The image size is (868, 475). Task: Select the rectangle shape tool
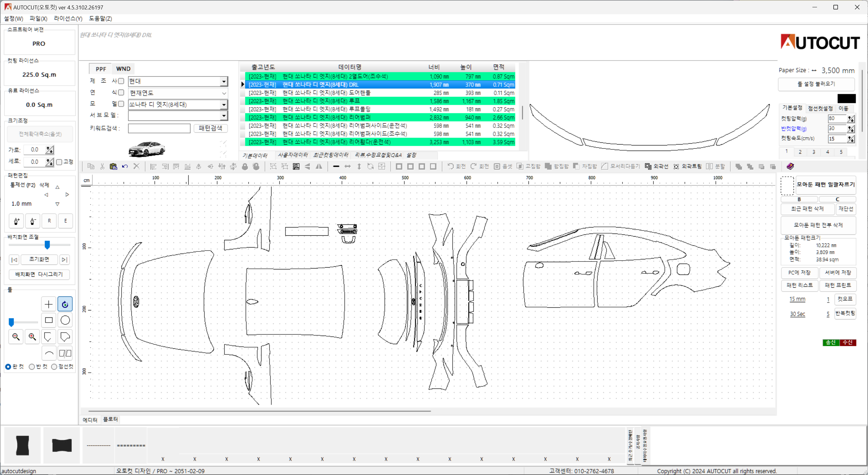49,320
